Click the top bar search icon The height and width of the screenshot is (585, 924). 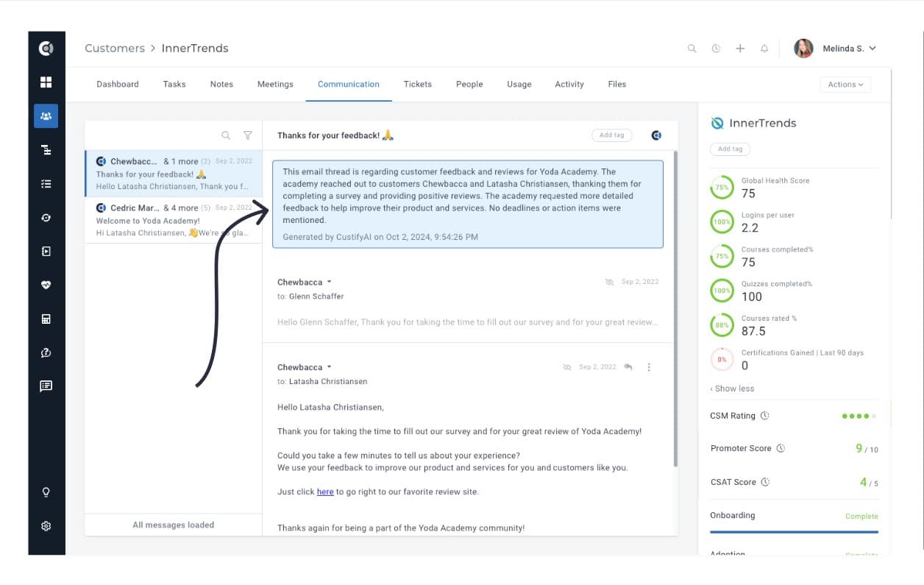tap(692, 49)
